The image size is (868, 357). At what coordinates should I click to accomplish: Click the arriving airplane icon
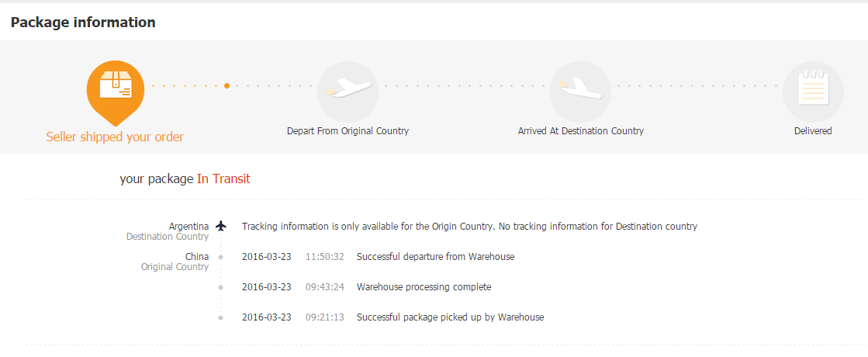pyautogui.click(x=580, y=90)
